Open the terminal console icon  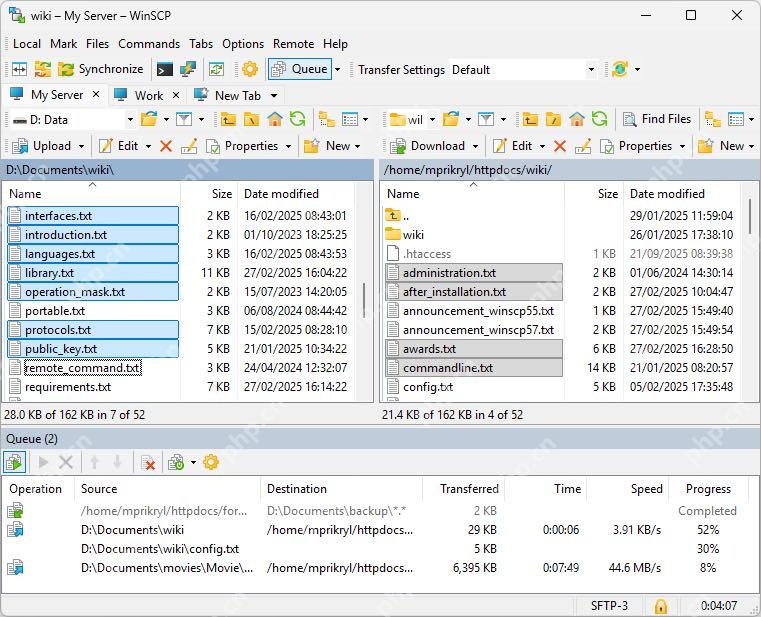pyautogui.click(x=165, y=69)
